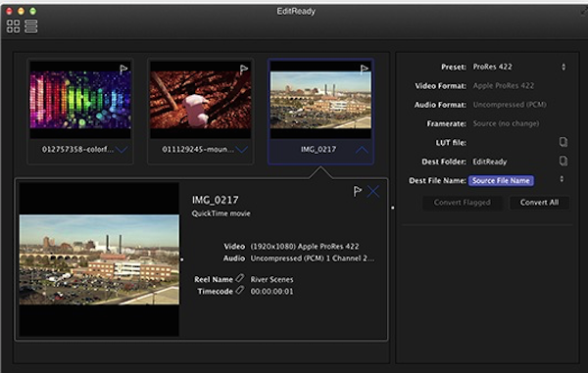The image size is (588, 373).
Task: Click the 00:00:00:01 timecode value
Action: tap(271, 292)
